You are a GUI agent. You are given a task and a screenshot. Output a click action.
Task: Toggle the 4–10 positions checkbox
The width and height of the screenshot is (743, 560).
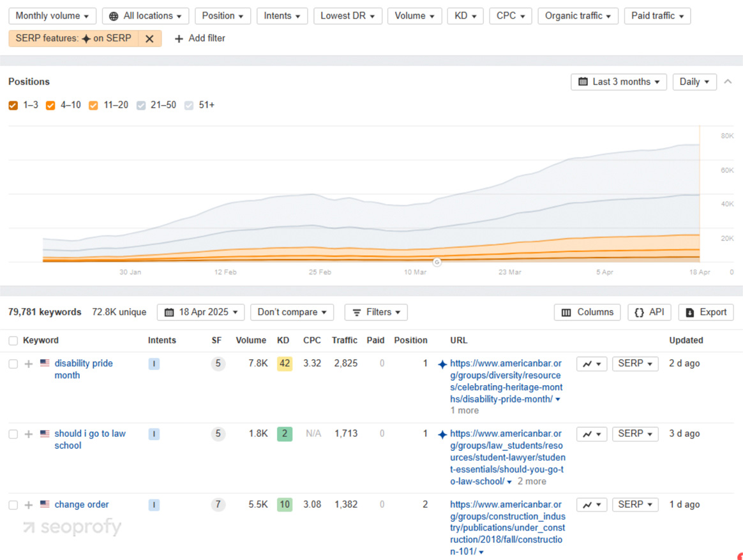(50, 105)
